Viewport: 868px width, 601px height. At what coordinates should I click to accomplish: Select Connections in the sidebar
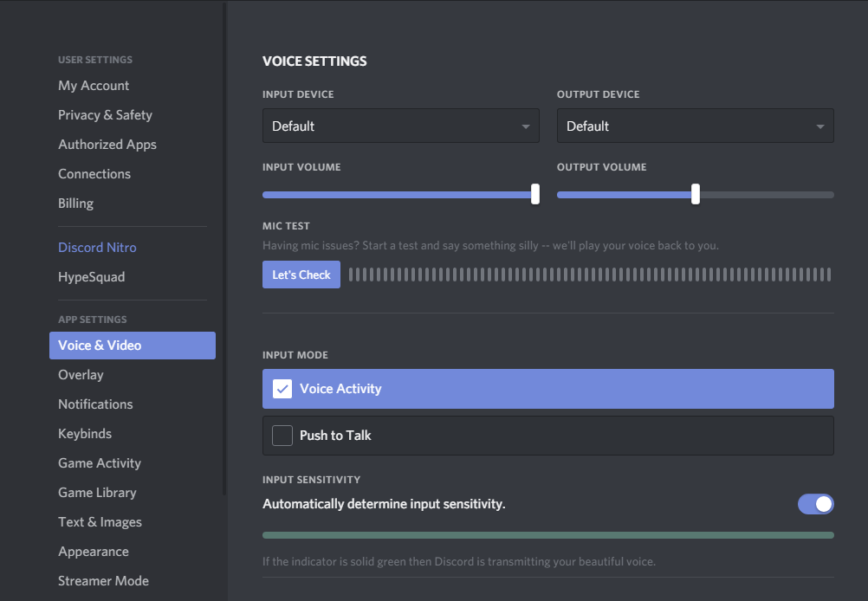pyautogui.click(x=94, y=174)
